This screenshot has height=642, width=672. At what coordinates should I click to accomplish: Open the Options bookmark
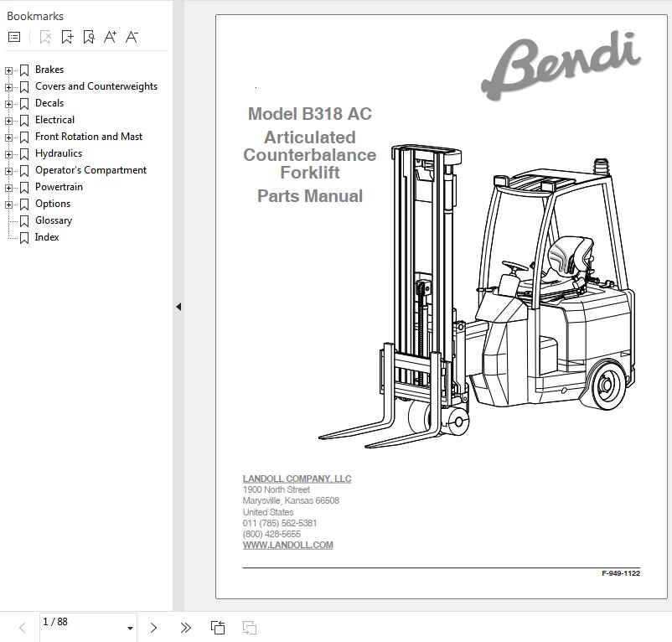coord(53,204)
